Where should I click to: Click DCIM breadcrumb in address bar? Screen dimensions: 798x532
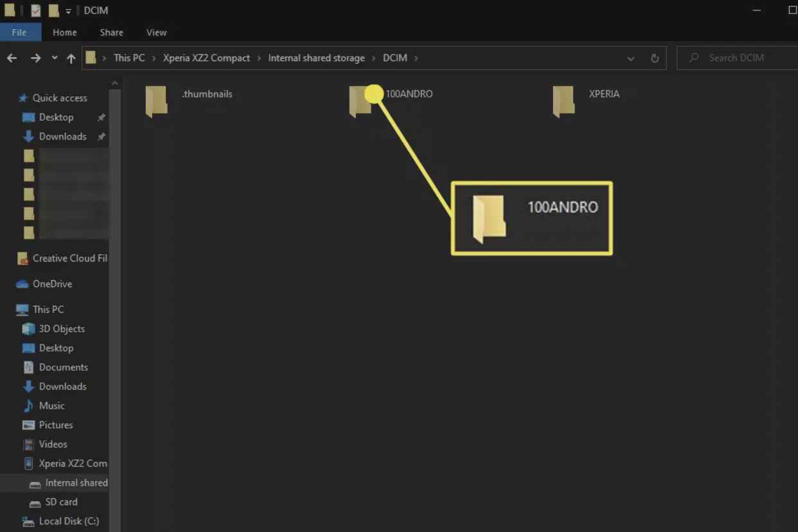pyautogui.click(x=395, y=58)
